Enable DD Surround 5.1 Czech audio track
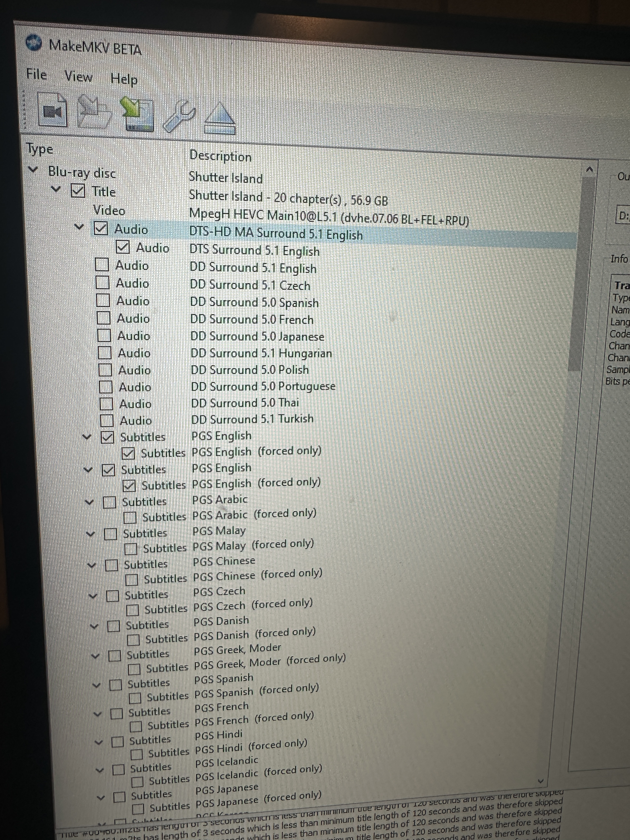The height and width of the screenshot is (840, 630). point(102,282)
